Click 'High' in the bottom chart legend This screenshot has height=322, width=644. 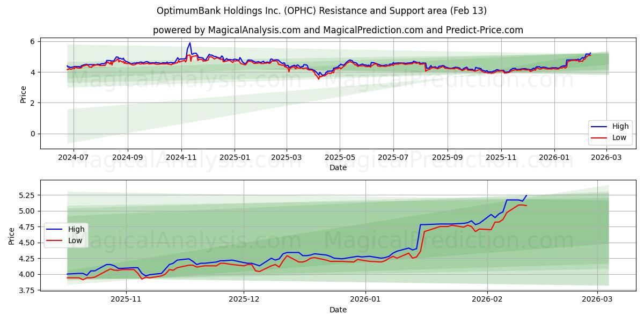pyautogui.click(x=76, y=229)
